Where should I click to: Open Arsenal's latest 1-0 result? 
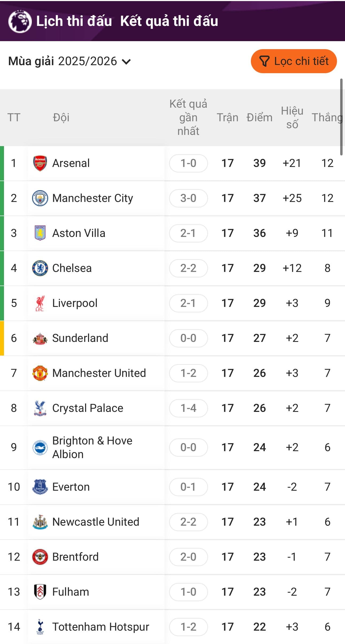pos(188,163)
